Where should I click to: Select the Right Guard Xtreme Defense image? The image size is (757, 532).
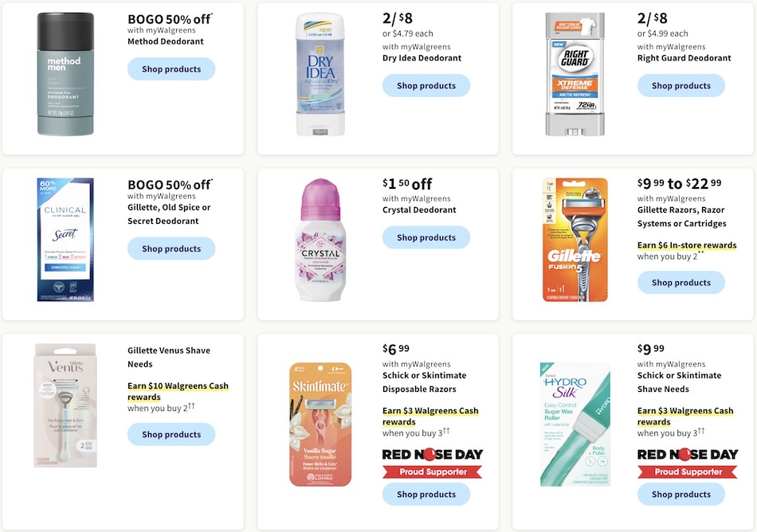click(575, 74)
